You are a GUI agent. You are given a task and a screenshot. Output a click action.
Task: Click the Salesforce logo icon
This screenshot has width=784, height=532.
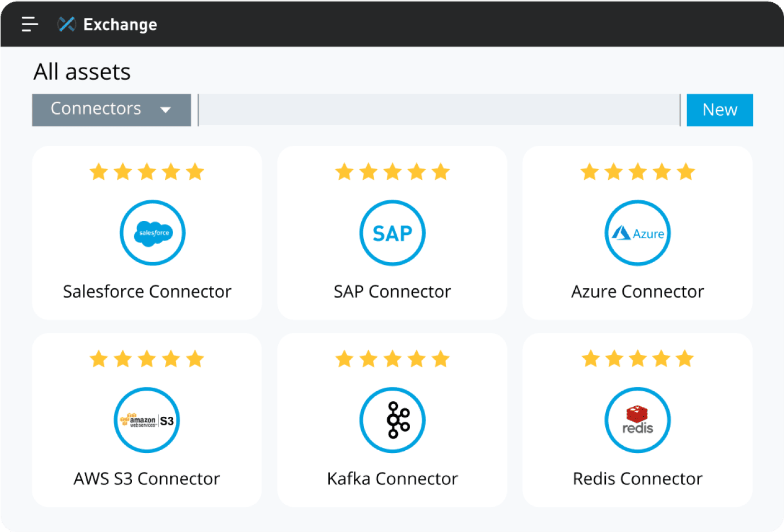point(152,233)
